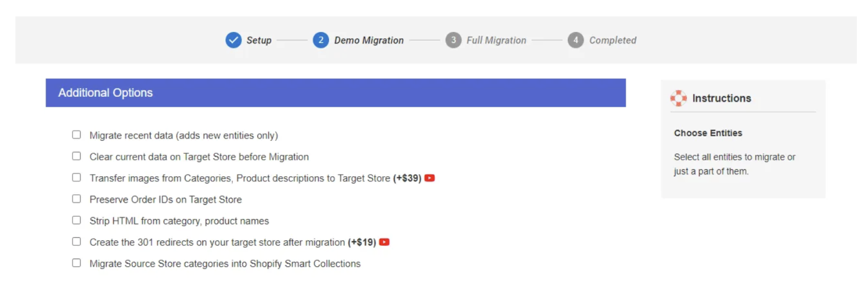
Task: Enable Transfer images from Categories checkbox
Action: point(76,177)
